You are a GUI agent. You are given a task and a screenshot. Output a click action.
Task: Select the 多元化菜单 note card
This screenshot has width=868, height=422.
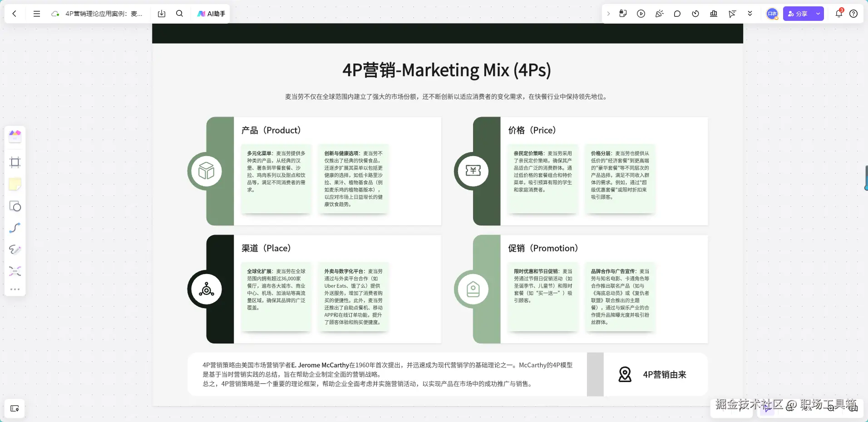coord(276,179)
